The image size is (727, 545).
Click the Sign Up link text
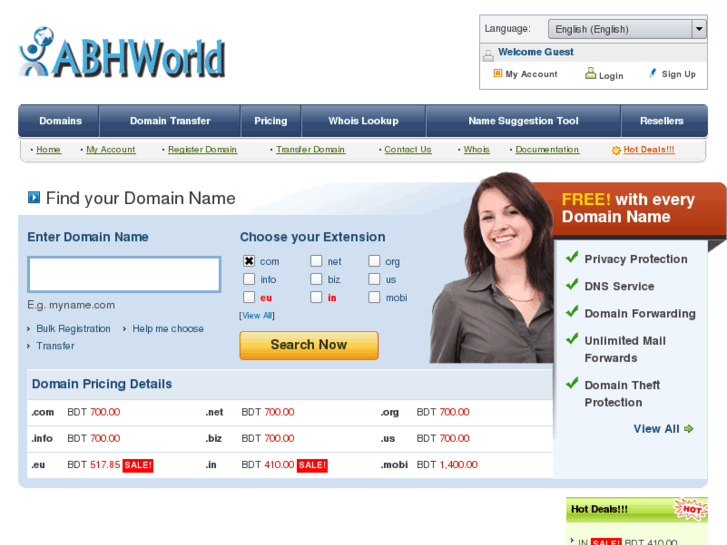click(x=678, y=74)
